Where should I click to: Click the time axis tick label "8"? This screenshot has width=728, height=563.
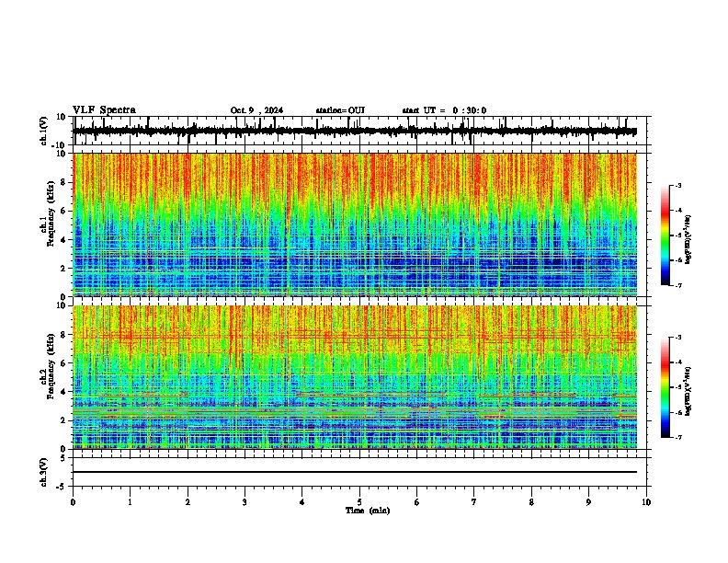coord(531,502)
